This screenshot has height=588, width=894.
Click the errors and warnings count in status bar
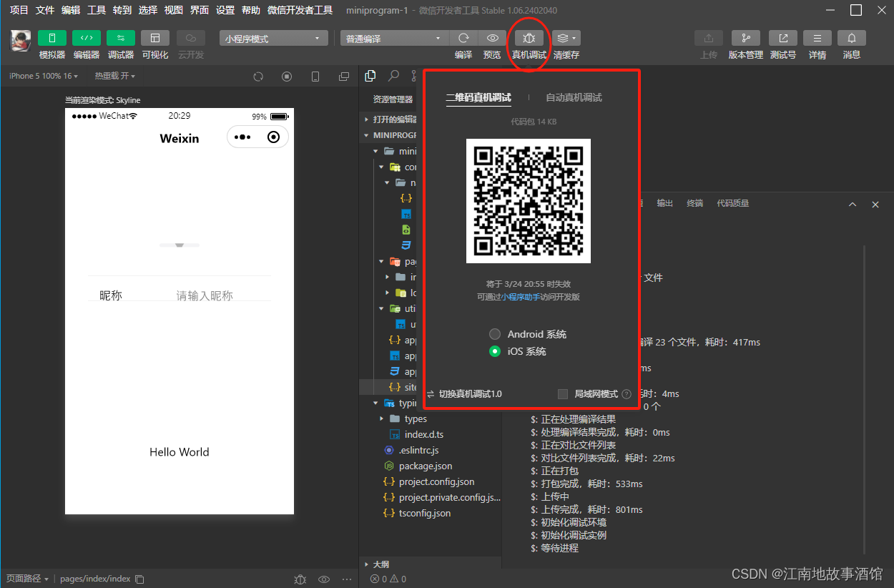pyautogui.click(x=388, y=579)
